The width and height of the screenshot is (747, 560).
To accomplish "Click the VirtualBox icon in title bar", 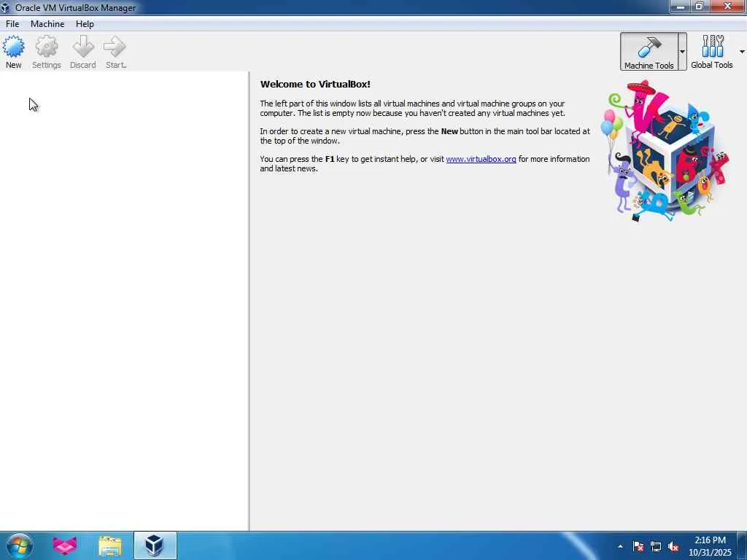I will (5, 7).
